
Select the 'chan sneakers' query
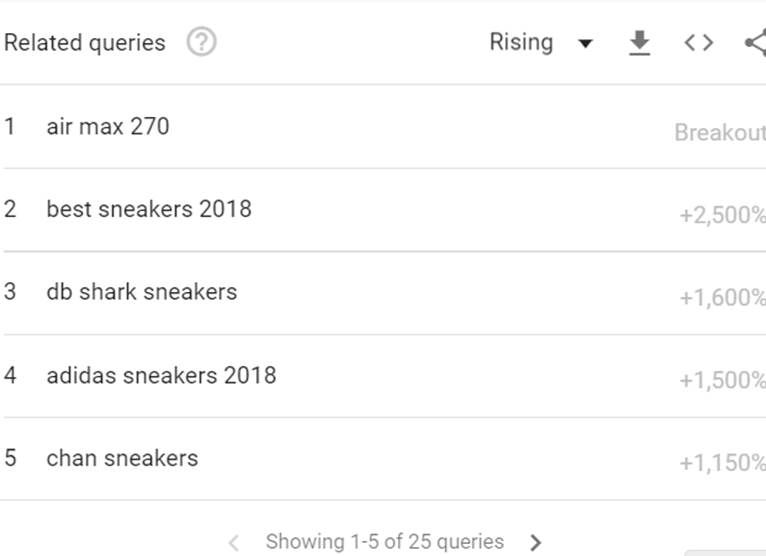122,459
